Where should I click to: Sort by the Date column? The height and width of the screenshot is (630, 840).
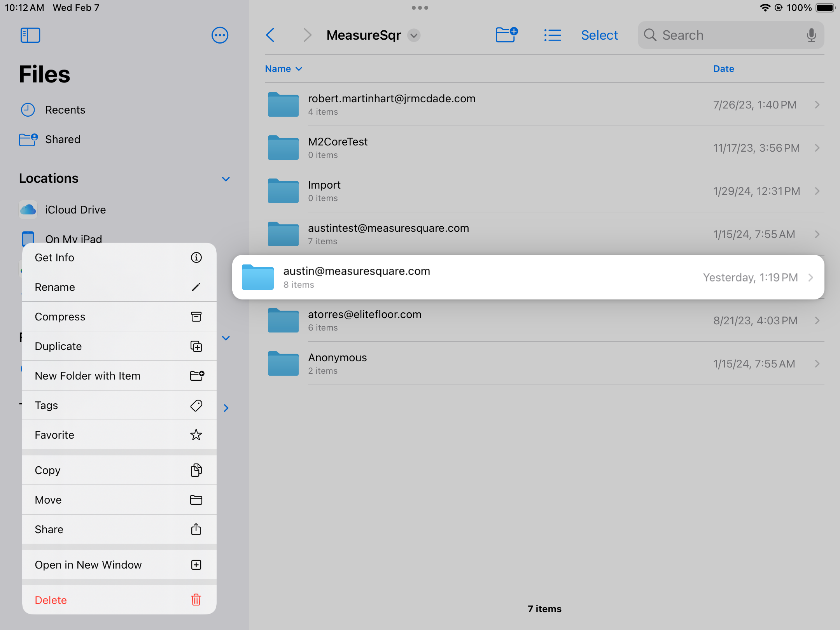tap(723, 69)
